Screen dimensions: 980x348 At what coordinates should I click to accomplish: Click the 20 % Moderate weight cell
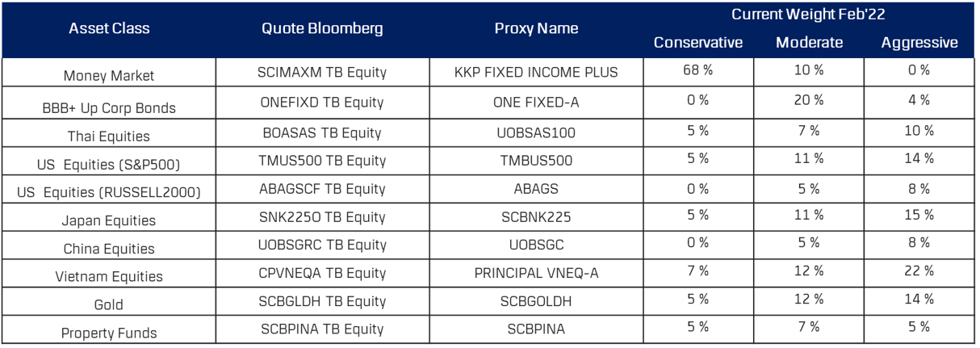(x=809, y=100)
